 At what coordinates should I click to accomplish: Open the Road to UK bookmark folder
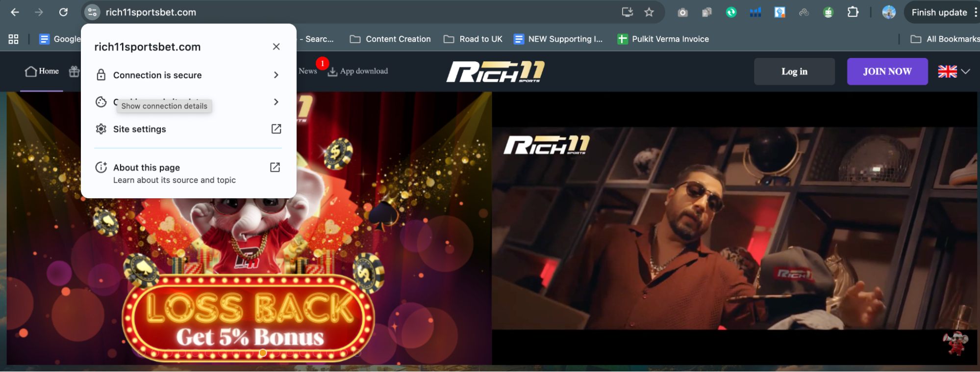coord(473,39)
